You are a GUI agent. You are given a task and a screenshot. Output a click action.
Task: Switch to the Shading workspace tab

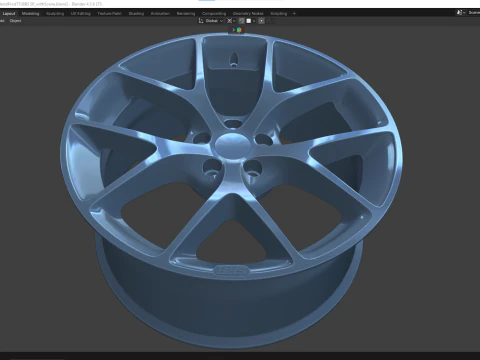[x=136, y=14]
